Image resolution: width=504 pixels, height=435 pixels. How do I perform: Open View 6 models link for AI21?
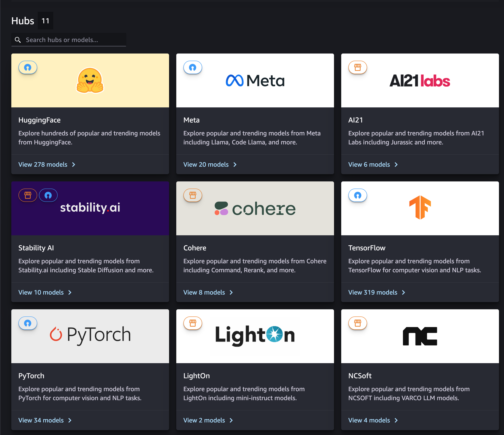tap(369, 165)
